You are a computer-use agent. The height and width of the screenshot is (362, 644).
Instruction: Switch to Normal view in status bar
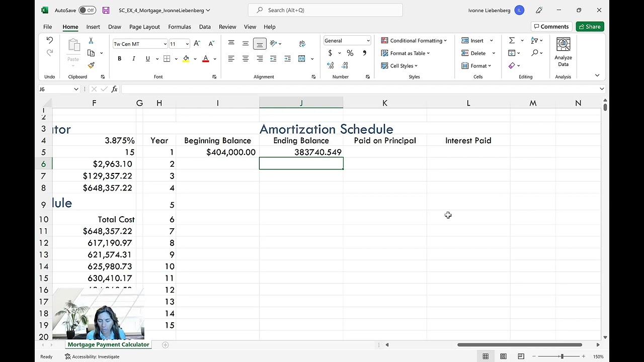coord(486,356)
